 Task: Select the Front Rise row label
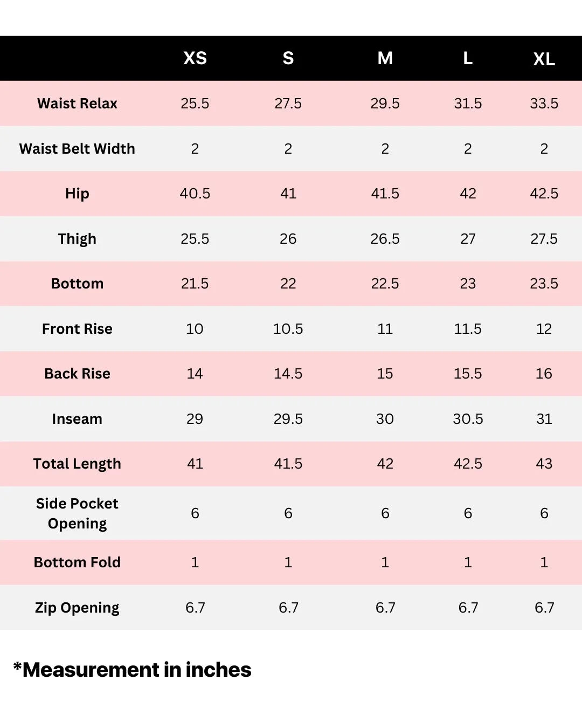(x=77, y=329)
